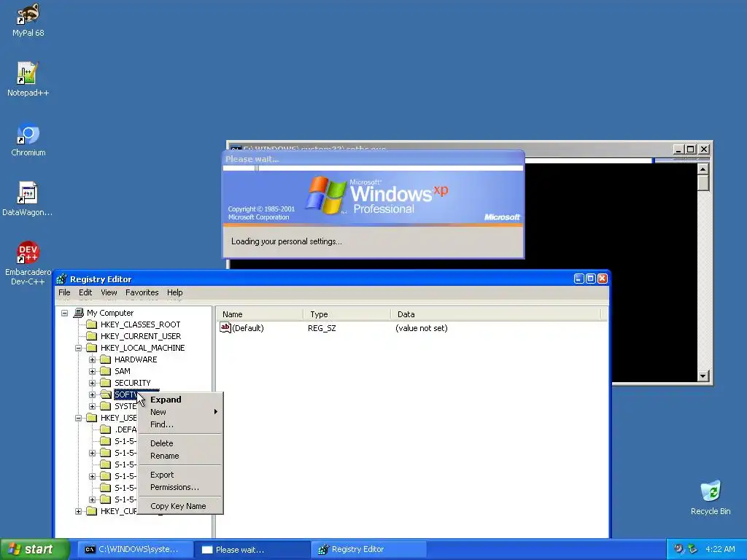This screenshot has height=560, width=747.
Task: Click the Embarcadero Dev-C++ desktop icon
Action: click(28, 262)
